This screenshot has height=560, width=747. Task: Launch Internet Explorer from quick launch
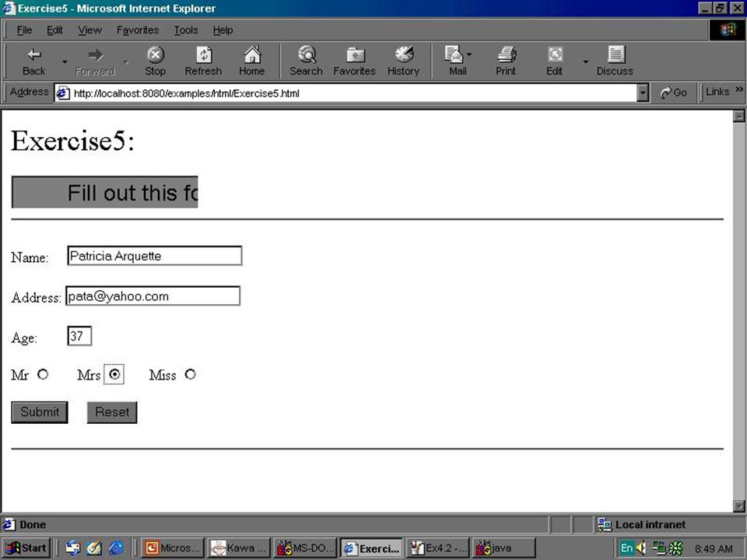(x=116, y=548)
